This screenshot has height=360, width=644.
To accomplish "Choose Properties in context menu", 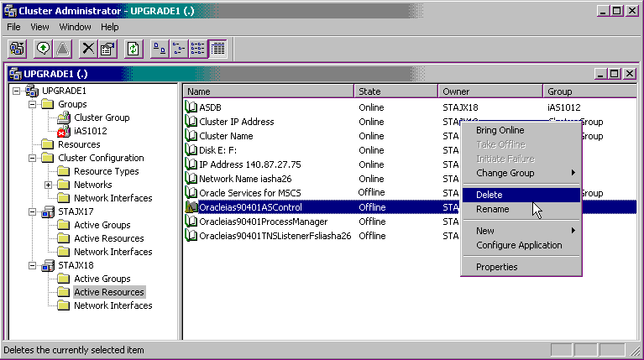I will pos(521,267).
